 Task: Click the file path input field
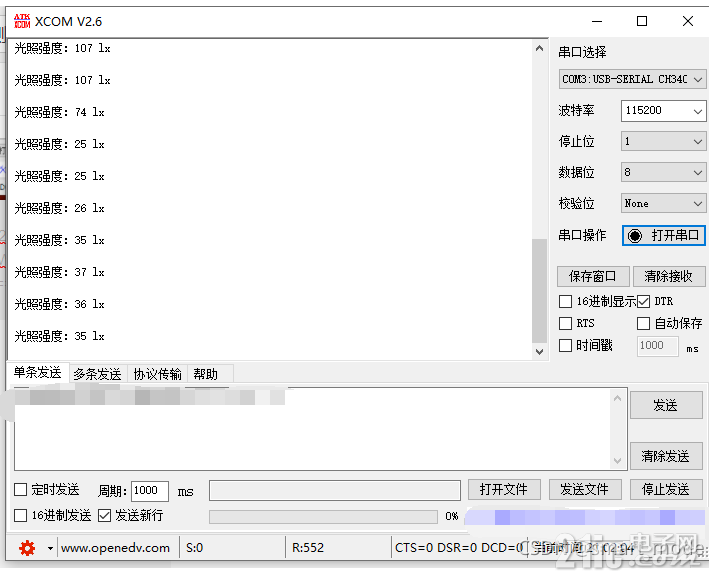tap(335, 491)
